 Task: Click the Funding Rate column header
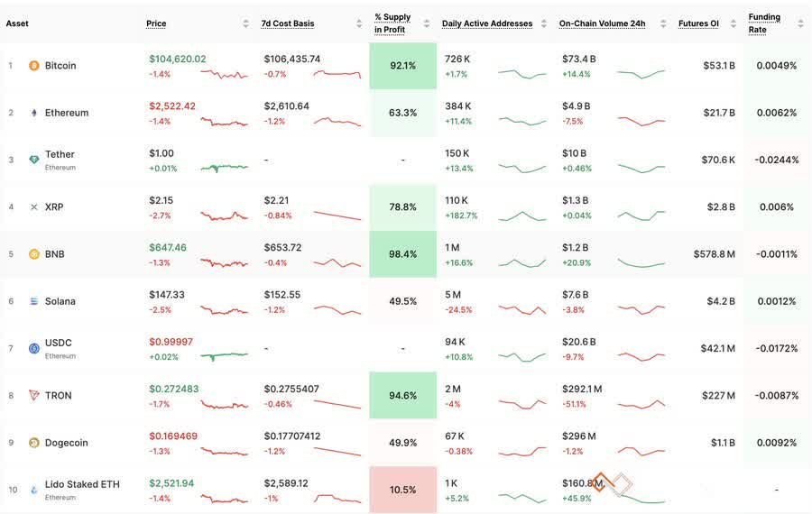764,23
